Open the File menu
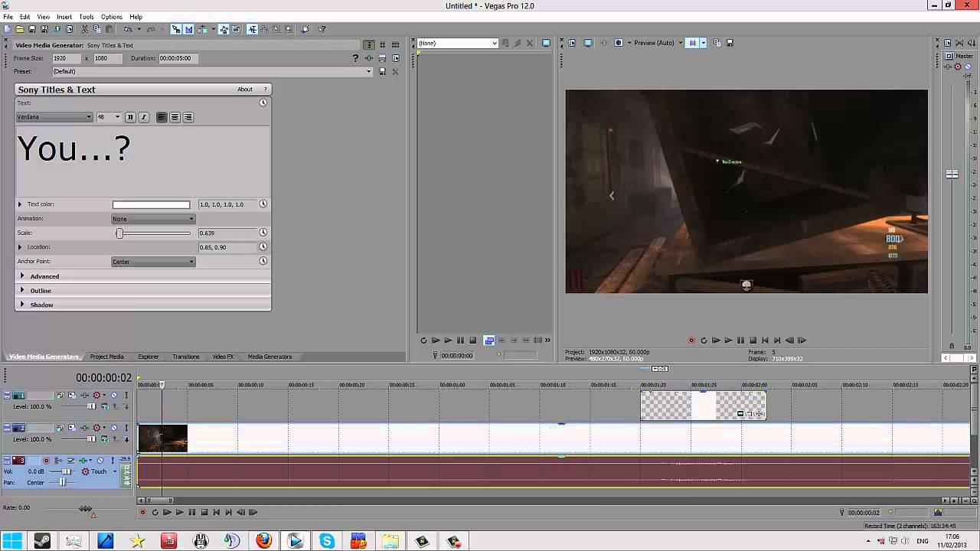The image size is (980, 551). [8, 17]
